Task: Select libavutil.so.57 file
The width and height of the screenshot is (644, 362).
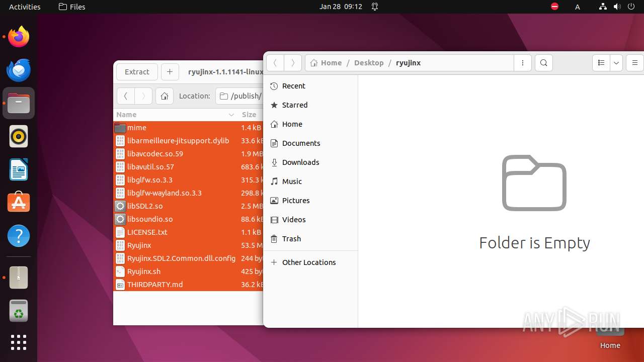Action: click(189, 167)
